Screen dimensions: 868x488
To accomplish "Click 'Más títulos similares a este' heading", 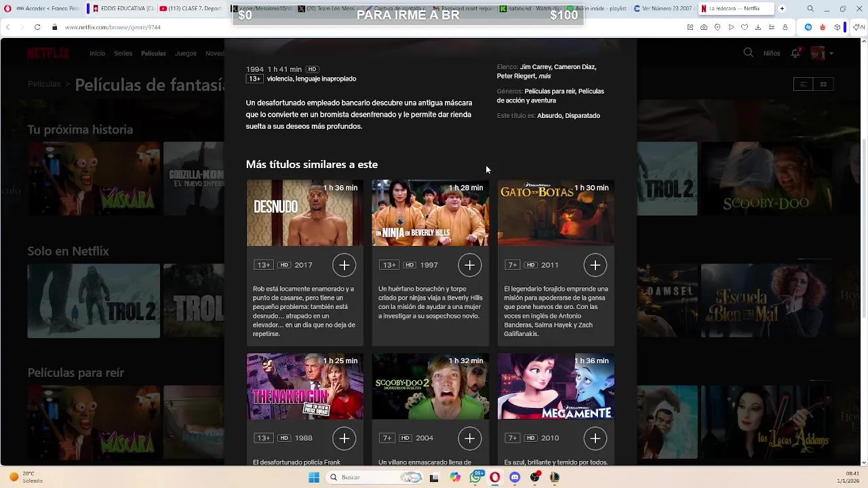I will pos(312,165).
